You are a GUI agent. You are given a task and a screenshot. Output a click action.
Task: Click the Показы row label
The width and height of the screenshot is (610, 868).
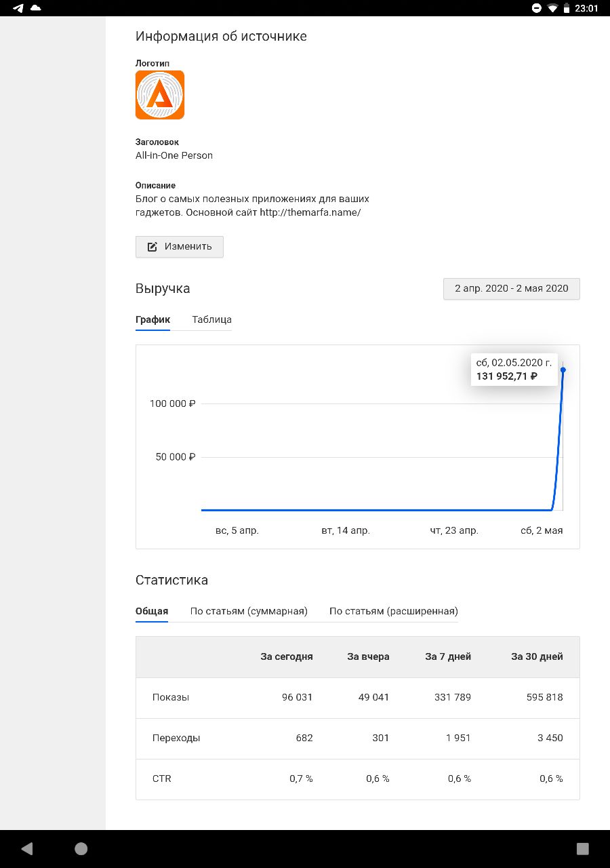pos(171,697)
